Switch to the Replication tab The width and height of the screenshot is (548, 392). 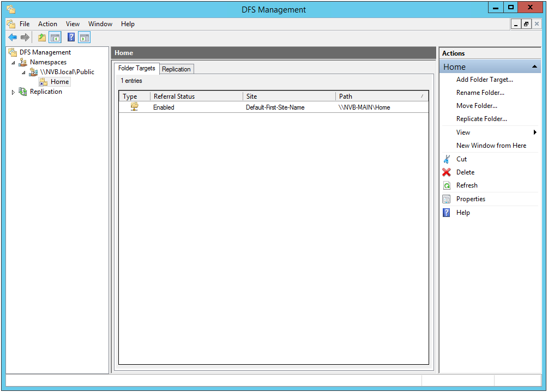(176, 69)
